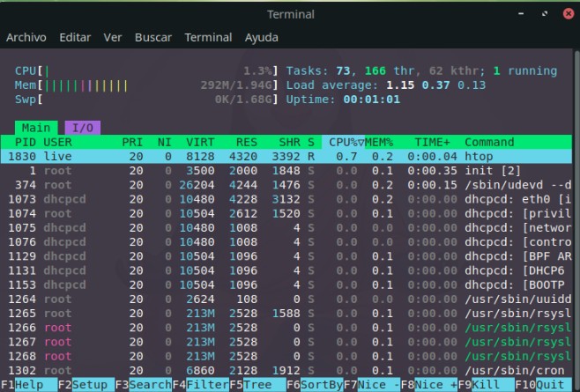Select dhcpcd BOOTP process PID 1153
This screenshot has width=580, height=392.
point(286,285)
